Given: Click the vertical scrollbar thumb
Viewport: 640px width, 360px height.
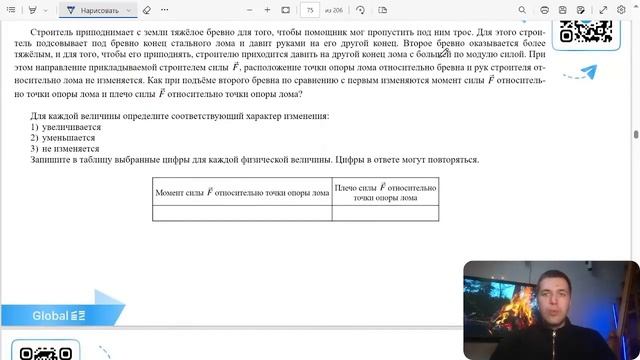Looking at the screenshot, I should pos(636,134).
